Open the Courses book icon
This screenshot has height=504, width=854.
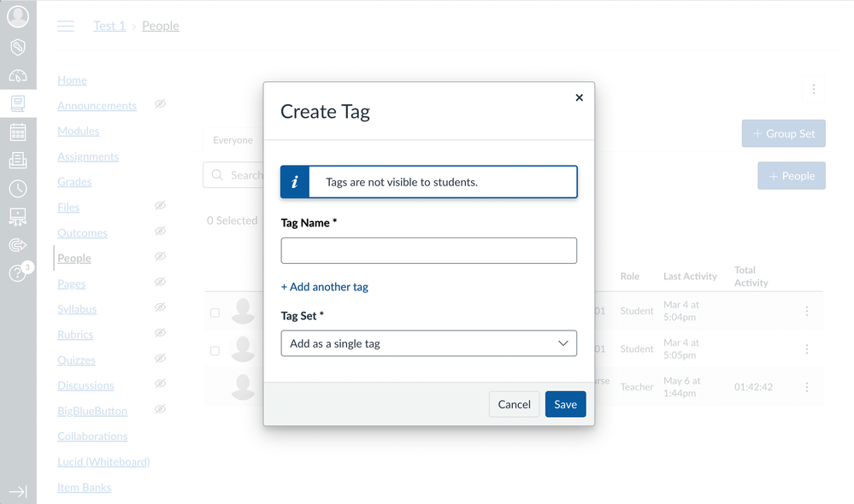click(18, 103)
